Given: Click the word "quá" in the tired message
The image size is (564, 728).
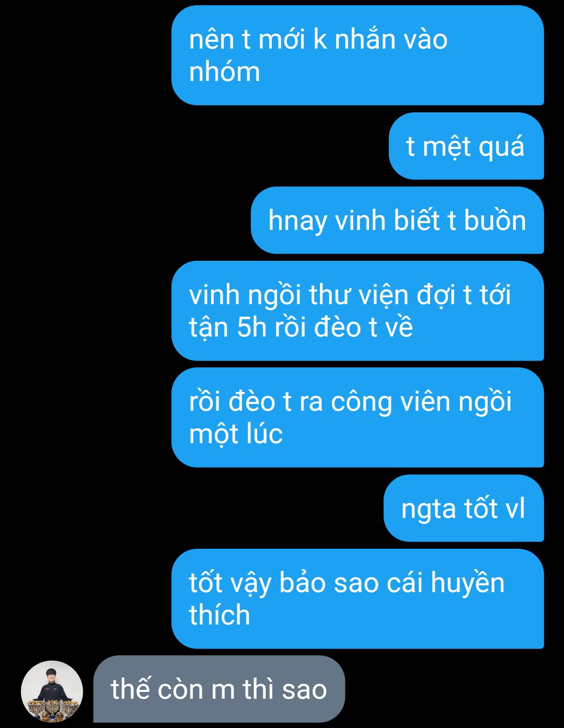Looking at the screenshot, I should pos(501,147).
